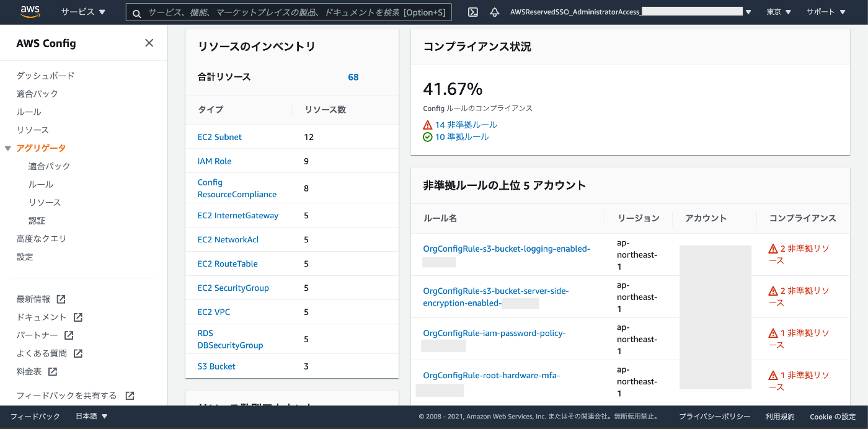This screenshot has height=429, width=868.
Task: Open Cookie の設定 footer link
Action: click(x=833, y=417)
